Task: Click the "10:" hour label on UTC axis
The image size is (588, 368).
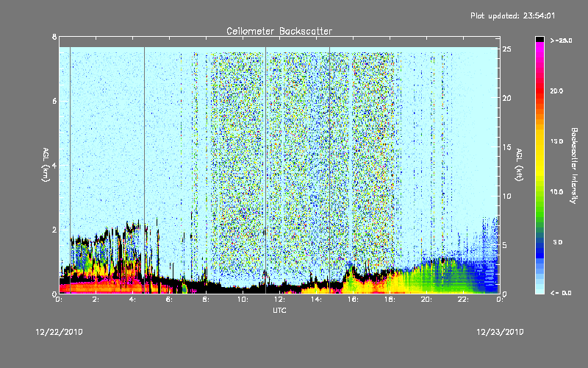Action: (243, 300)
